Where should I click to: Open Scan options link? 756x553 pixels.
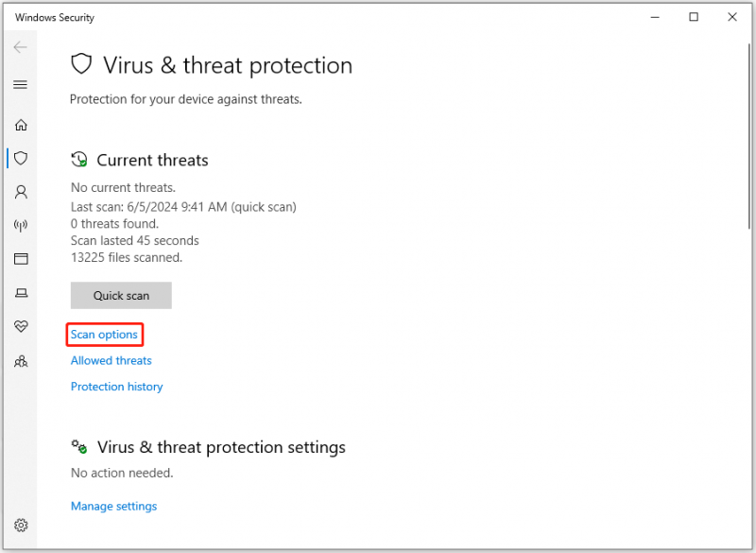[104, 334]
